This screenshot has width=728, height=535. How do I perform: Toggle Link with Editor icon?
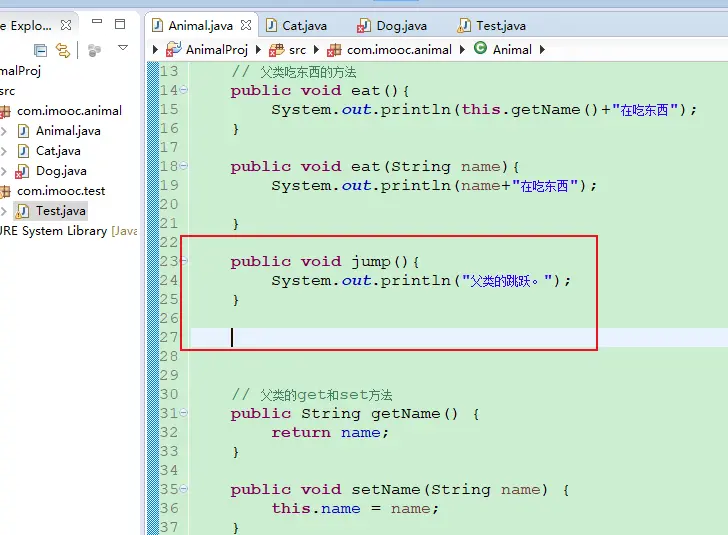(x=63, y=50)
